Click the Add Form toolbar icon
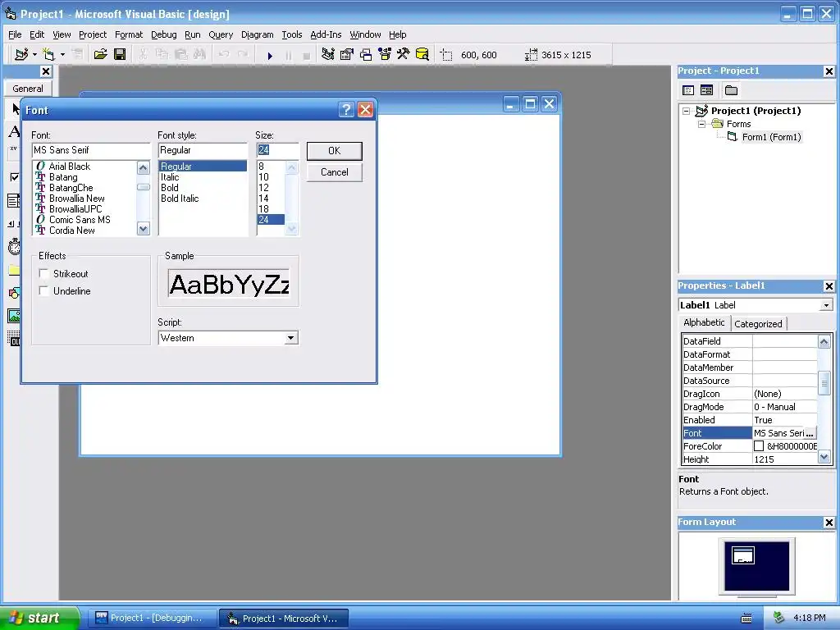Viewport: 840px width, 630px height. point(48,55)
